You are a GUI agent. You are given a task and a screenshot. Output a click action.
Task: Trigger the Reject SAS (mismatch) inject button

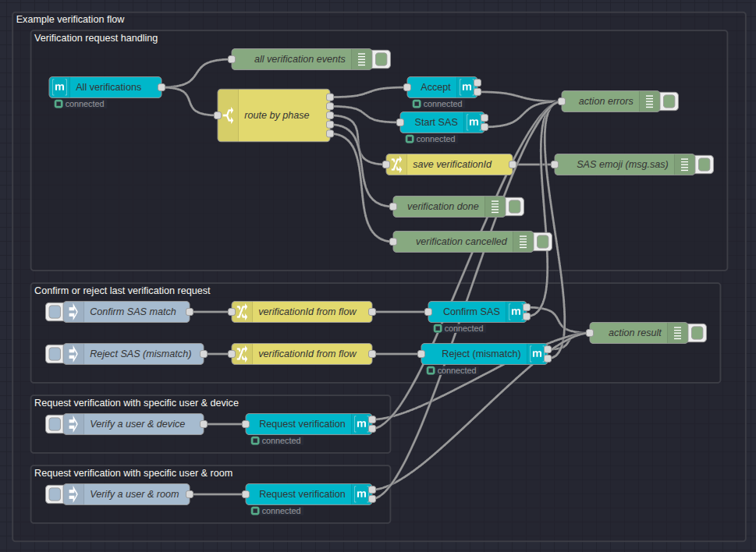(x=55, y=354)
